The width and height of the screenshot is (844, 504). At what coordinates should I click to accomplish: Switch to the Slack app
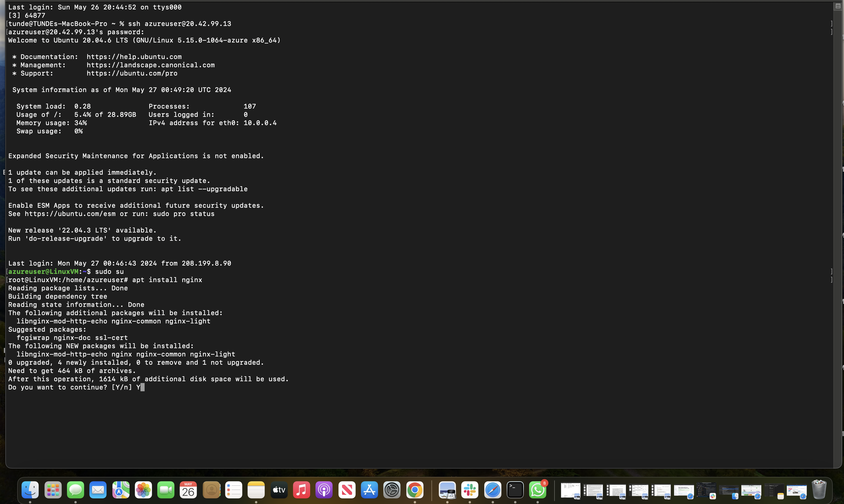[x=470, y=490]
